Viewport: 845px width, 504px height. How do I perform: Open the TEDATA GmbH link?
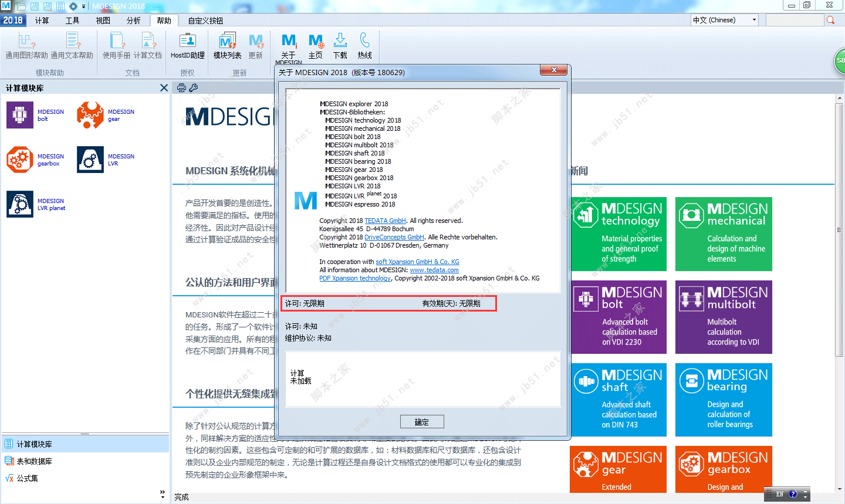(x=385, y=221)
